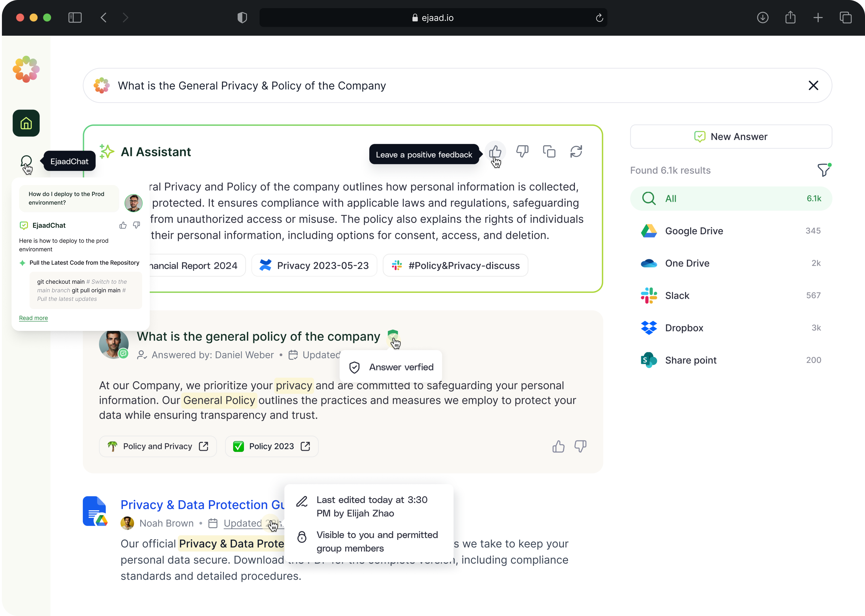This screenshot has width=865, height=616.
Task: Go to Home in the sidebar
Action: click(x=26, y=123)
